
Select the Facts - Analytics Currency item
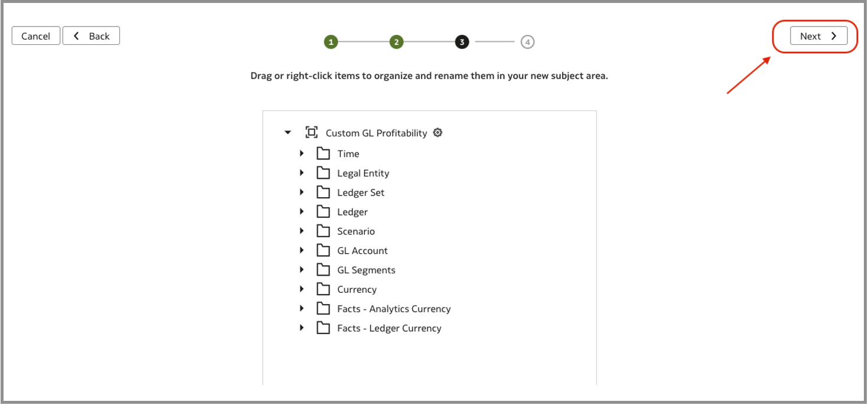[394, 309]
